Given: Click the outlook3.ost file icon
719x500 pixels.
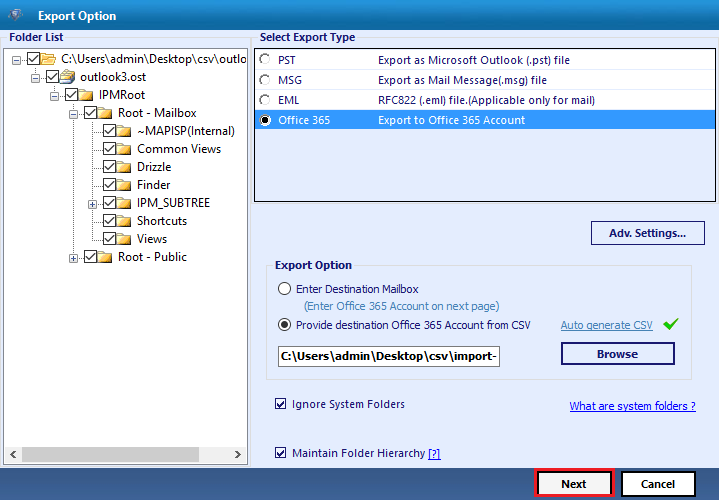Looking at the screenshot, I should pyautogui.click(x=68, y=77).
